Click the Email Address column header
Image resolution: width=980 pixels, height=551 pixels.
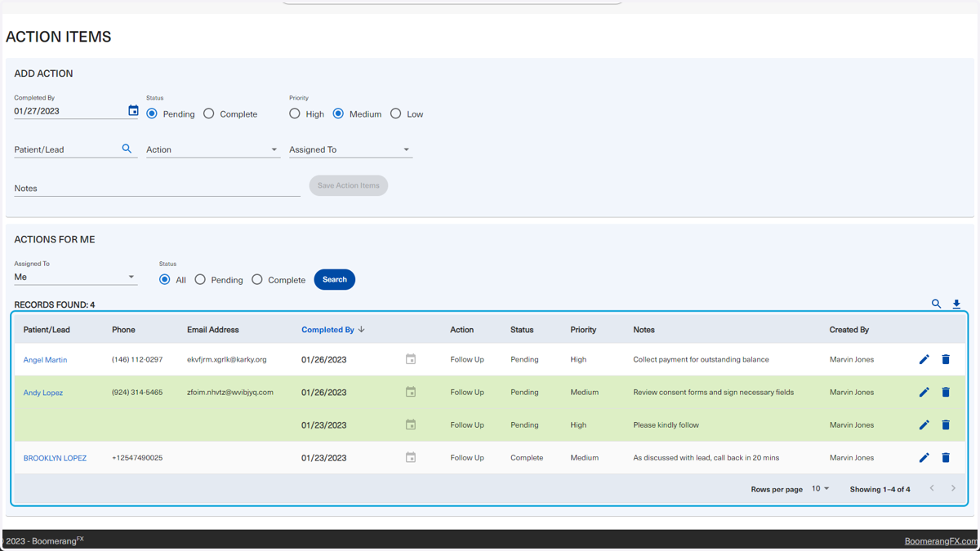(213, 330)
